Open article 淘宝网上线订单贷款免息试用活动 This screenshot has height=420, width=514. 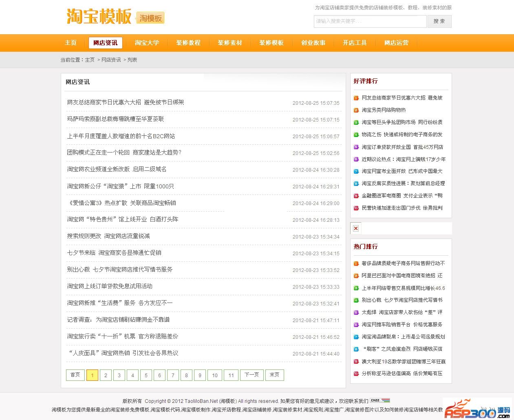pyautogui.click(x=110, y=286)
